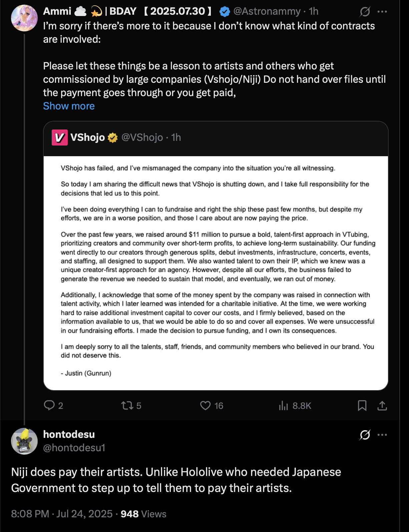This screenshot has height=532, width=409.
Task: Click Ammi's blue verified badge
Action: click(225, 12)
